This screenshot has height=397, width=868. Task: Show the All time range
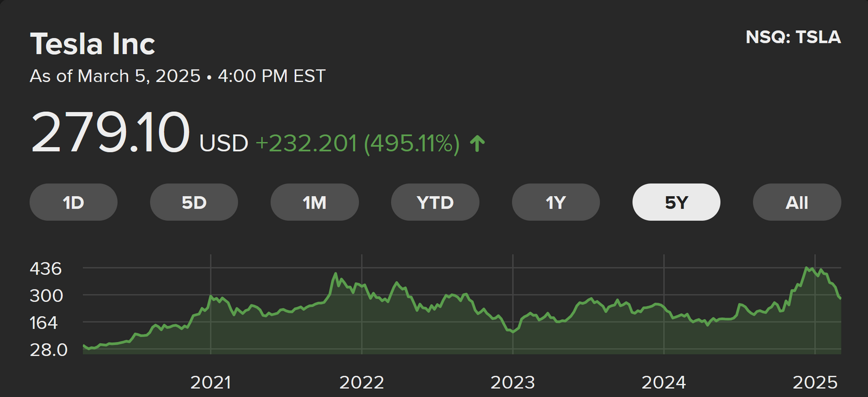click(x=796, y=203)
